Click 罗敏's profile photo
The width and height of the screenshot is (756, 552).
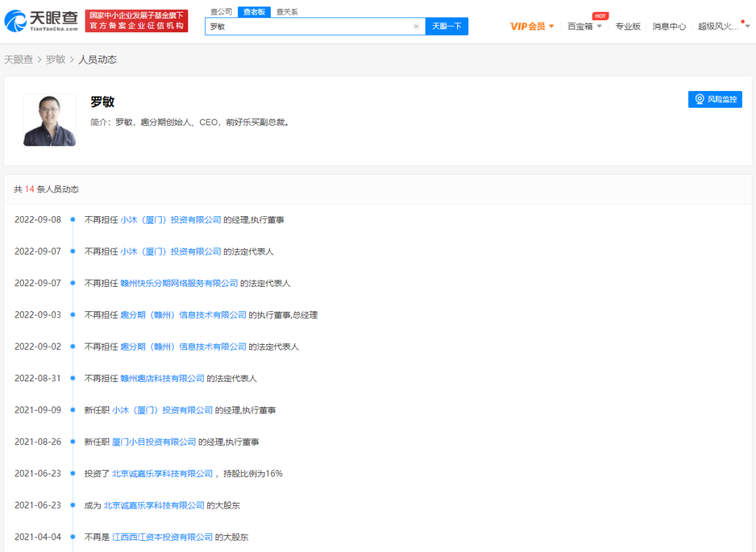(50, 120)
